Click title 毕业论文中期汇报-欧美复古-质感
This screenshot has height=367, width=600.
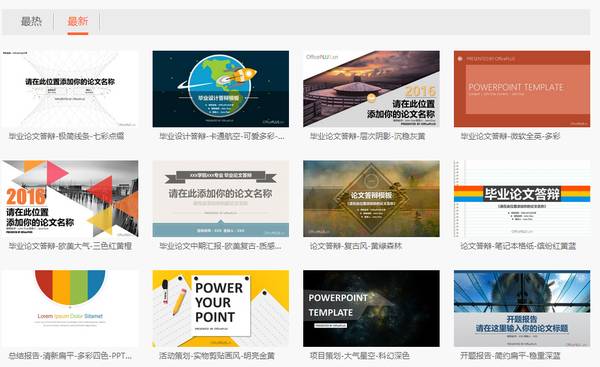pos(220,246)
